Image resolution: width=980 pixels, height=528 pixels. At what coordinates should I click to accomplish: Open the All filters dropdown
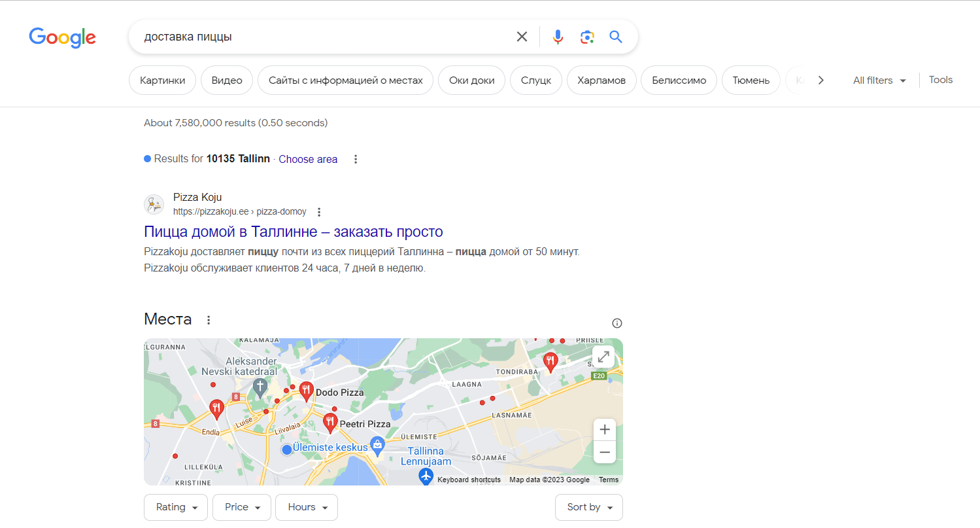pyautogui.click(x=880, y=80)
